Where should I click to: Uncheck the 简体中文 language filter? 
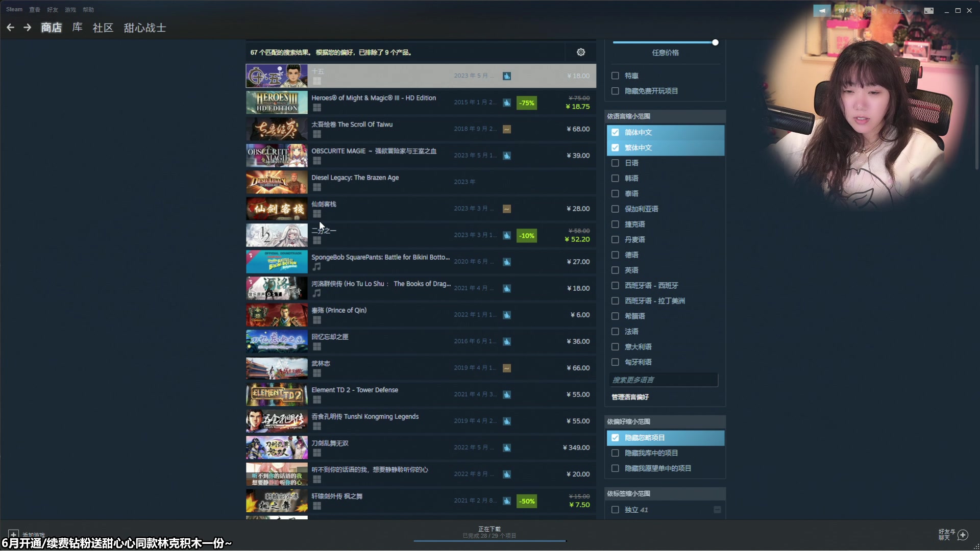point(615,132)
